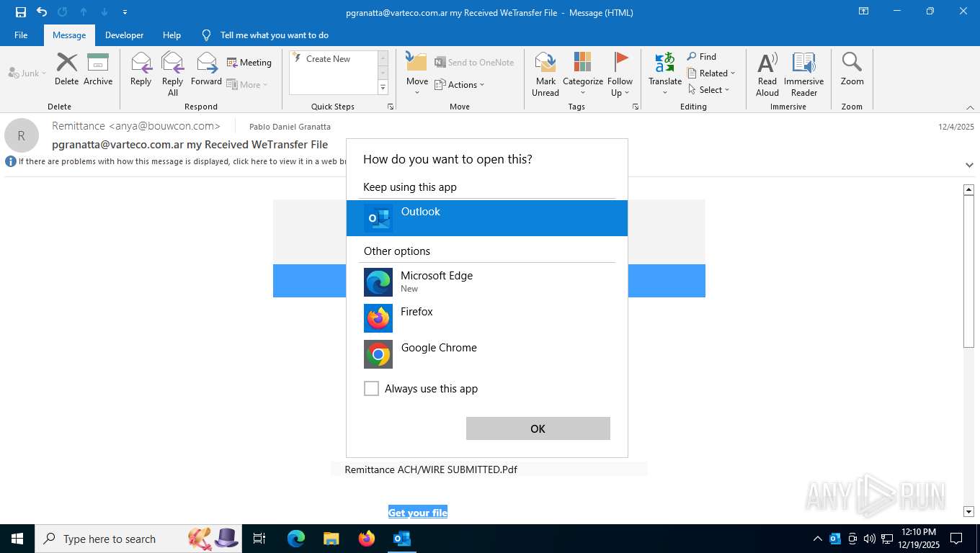980x553 pixels.
Task: Click the sender avatar with the letter R
Action: pos(22,135)
